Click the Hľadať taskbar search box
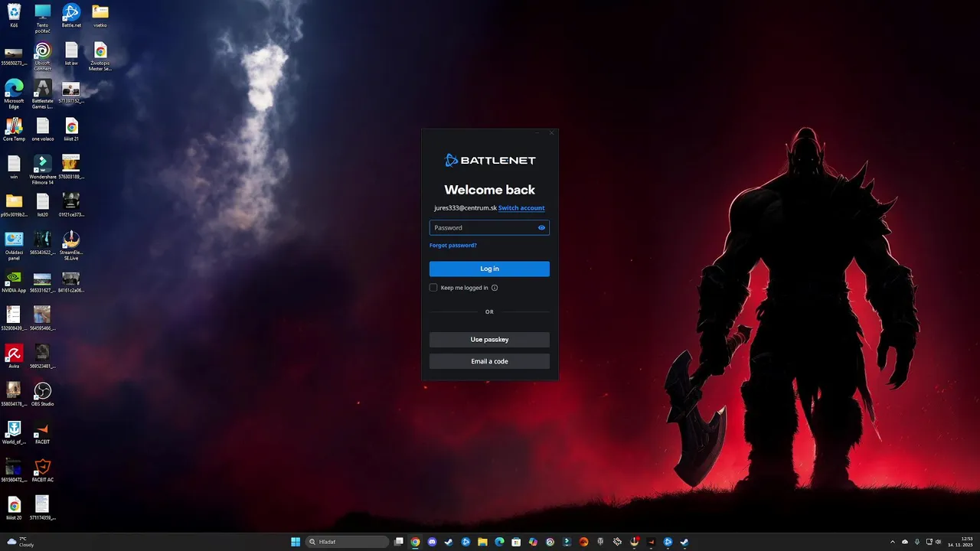 click(x=348, y=542)
